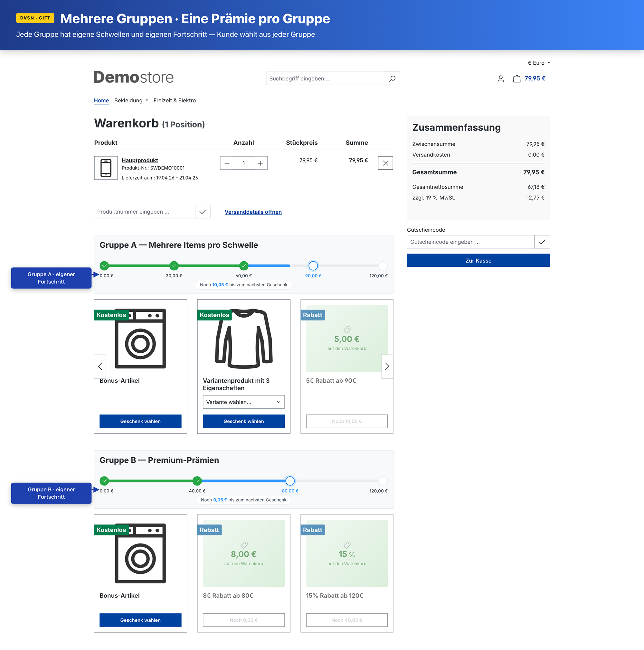Open the Variante wählen dropdown

(243, 402)
